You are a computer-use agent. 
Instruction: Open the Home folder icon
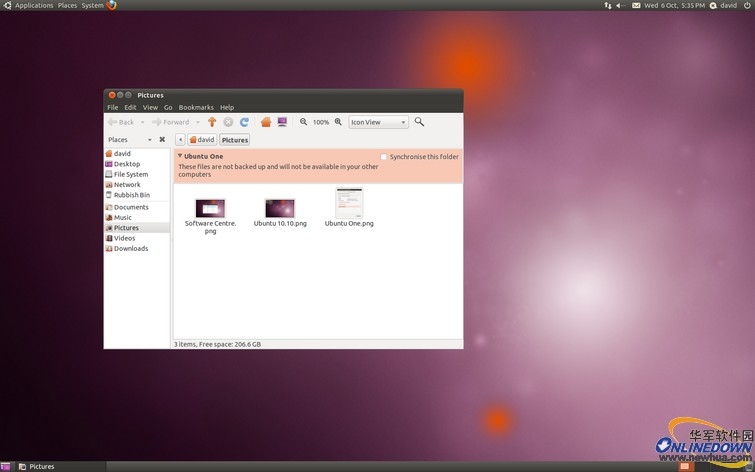click(266, 122)
